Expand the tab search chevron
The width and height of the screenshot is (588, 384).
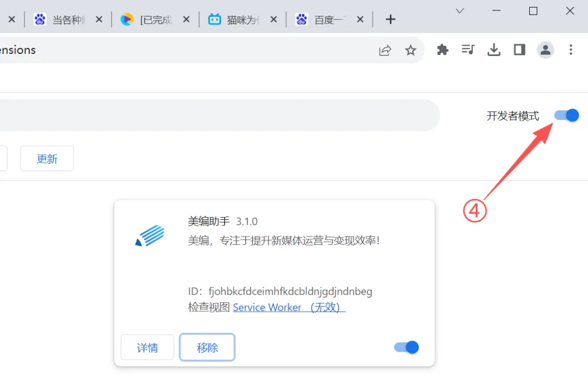pyautogui.click(x=460, y=11)
